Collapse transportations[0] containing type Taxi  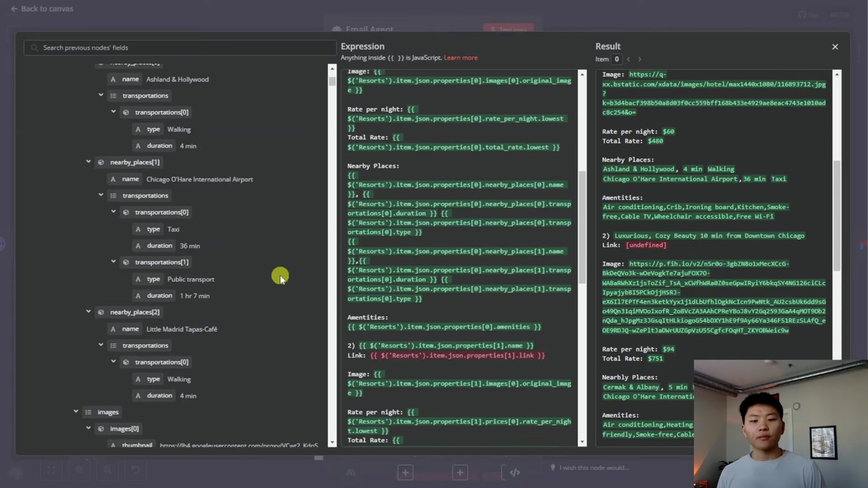click(x=114, y=212)
